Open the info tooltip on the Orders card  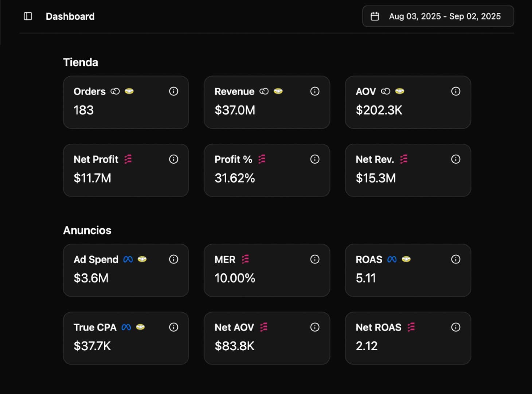(x=174, y=92)
